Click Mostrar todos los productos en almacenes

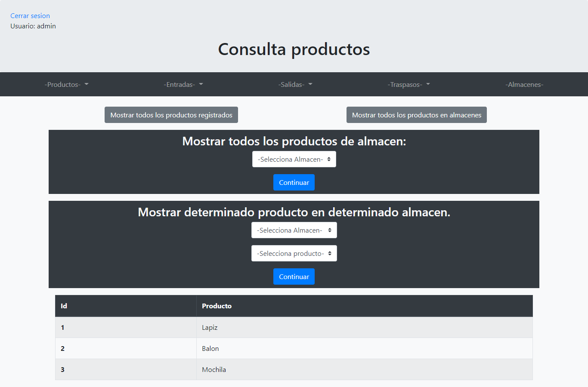(x=417, y=115)
